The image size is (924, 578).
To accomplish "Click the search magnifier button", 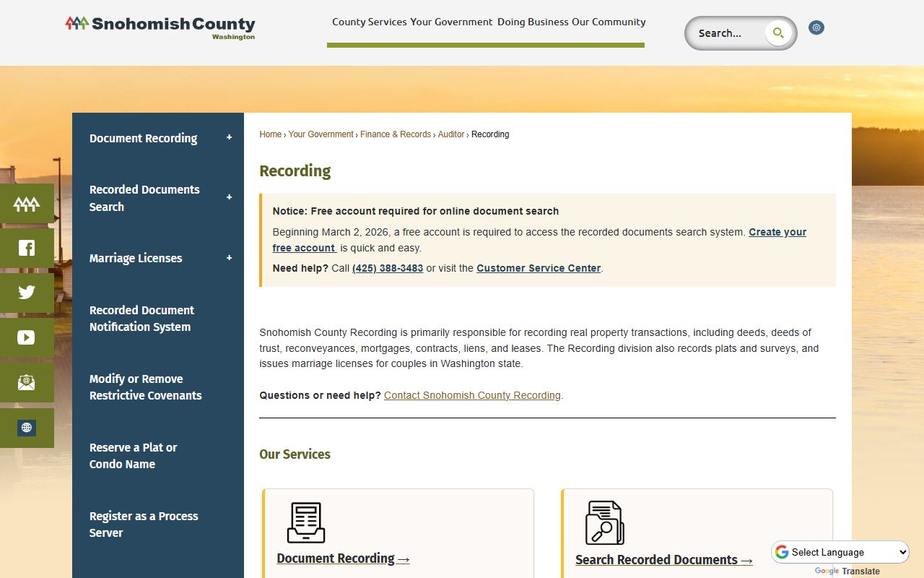I will [x=778, y=33].
